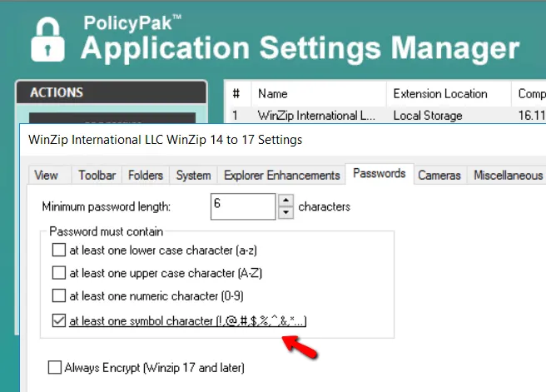Enable numeric character requirement

59,295
